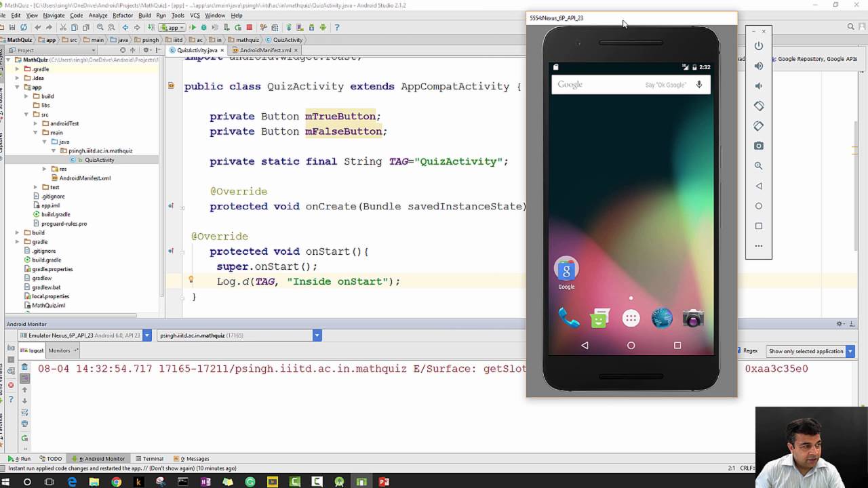Open Chrome from the Windows taskbar
The width and height of the screenshot is (868, 488).
[x=116, y=482]
